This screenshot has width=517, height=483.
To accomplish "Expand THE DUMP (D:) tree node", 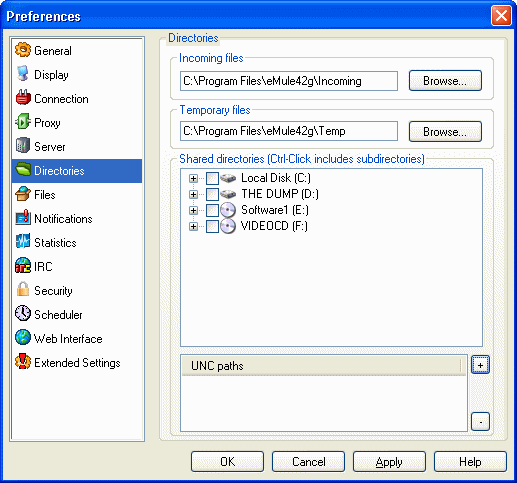I will (193, 194).
